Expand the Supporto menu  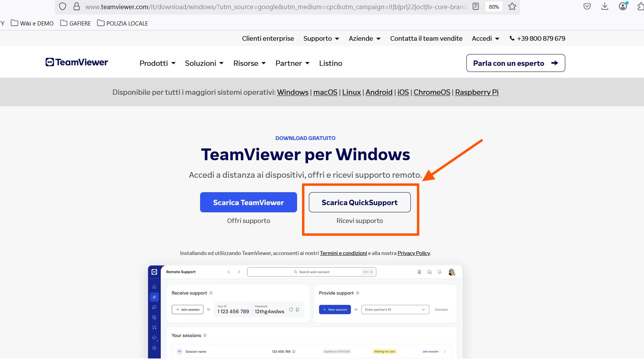coord(321,38)
